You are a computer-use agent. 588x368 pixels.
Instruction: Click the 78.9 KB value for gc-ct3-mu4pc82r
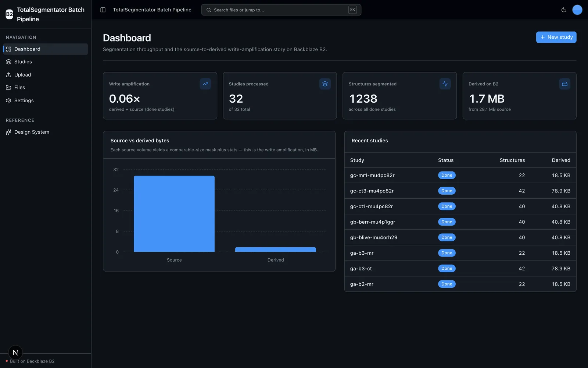coord(561,191)
